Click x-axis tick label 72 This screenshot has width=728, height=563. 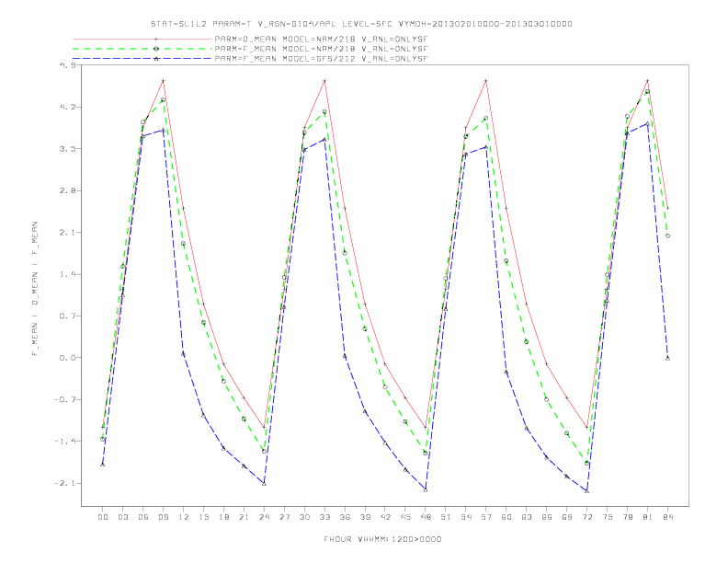(587, 517)
